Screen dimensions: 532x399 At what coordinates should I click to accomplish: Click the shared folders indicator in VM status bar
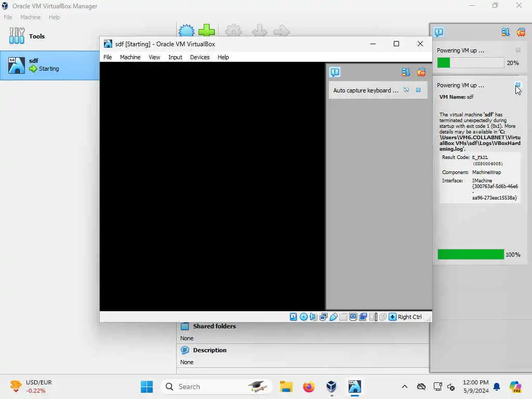click(343, 317)
